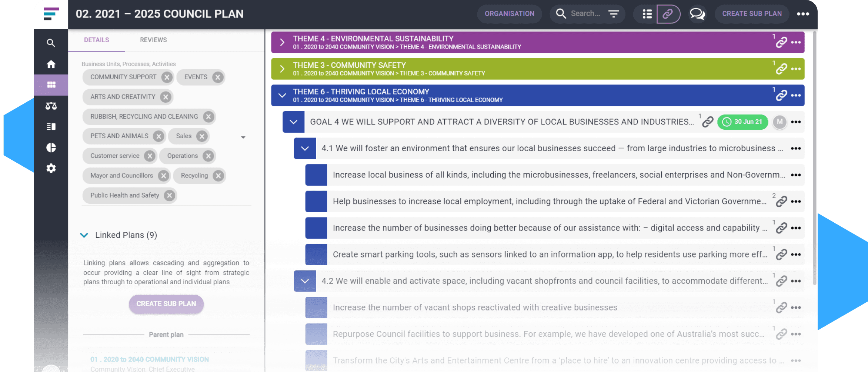The height and width of the screenshot is (372, 868).
Task: Click link icon on Help businesses row
Action: 781,202
